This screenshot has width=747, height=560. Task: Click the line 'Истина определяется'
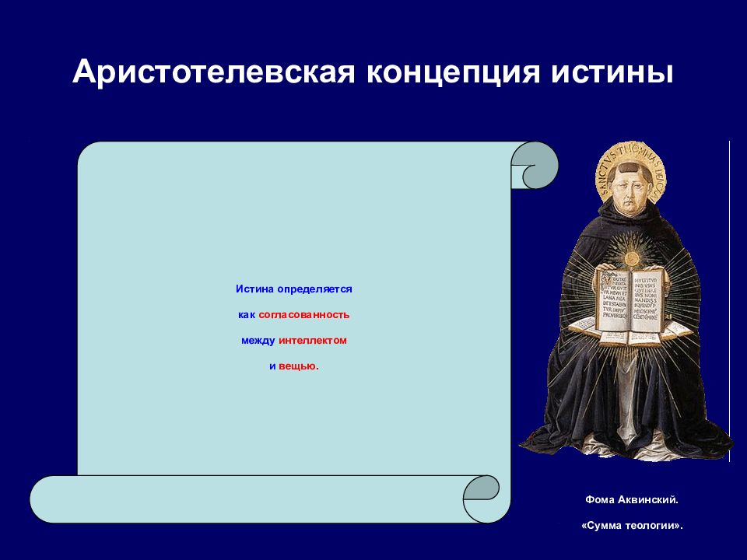294,289
